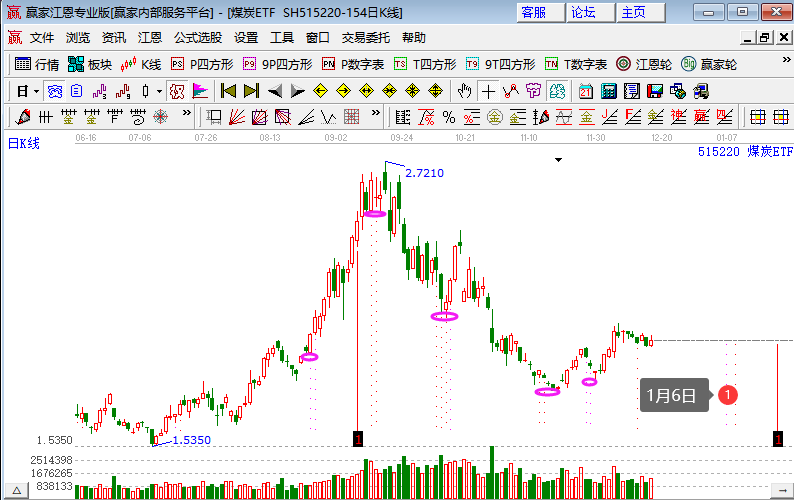The height and width of the screenshot is (500, 794).
Task: Click the compass target circle icon
Action: [x=161, y=118]
